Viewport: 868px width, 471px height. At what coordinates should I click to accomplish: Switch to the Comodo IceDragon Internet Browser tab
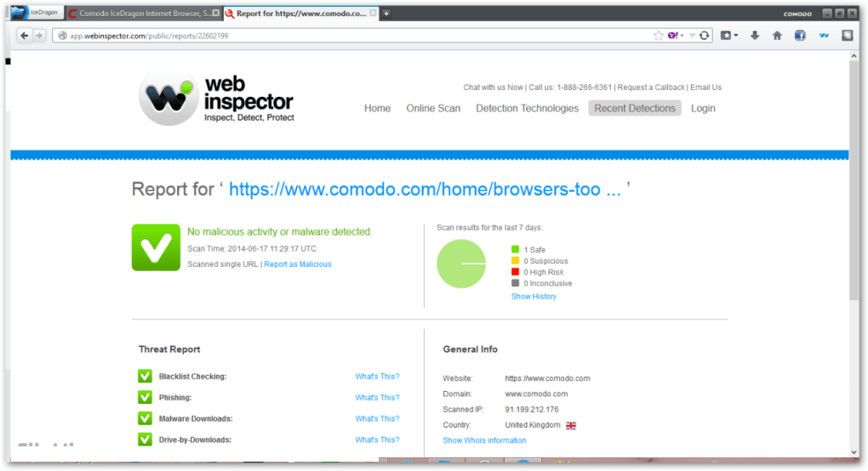[144, 14]
